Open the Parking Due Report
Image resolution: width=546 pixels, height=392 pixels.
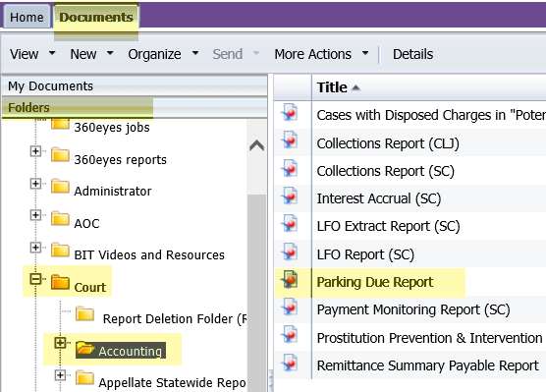tap(375, 282)
